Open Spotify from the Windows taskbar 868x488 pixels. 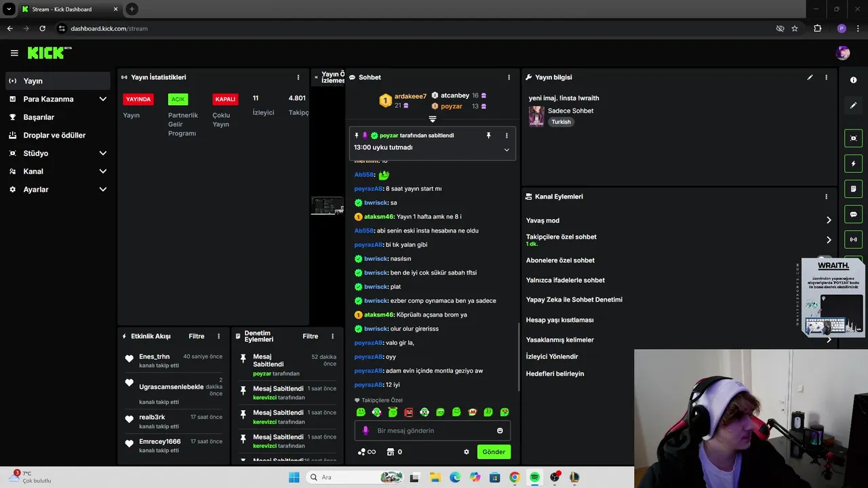(534, 477)
